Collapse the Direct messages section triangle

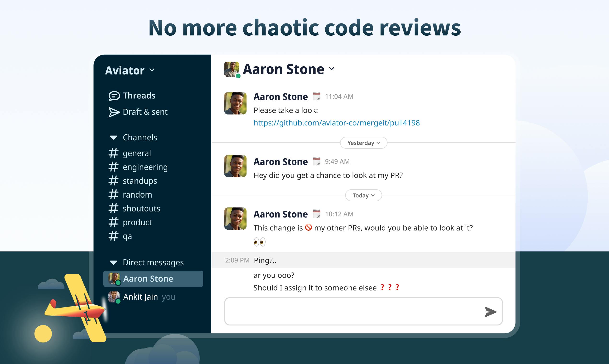(x=113, y=263)
